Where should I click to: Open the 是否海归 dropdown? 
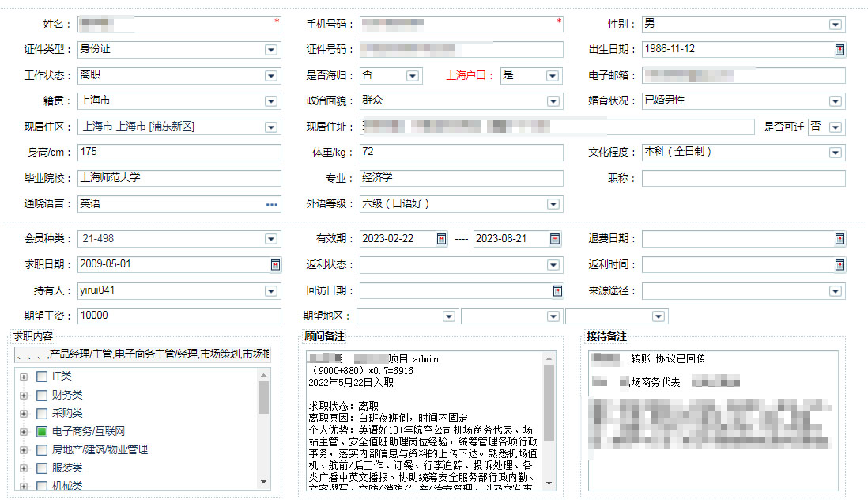click(x=413, y=76)
